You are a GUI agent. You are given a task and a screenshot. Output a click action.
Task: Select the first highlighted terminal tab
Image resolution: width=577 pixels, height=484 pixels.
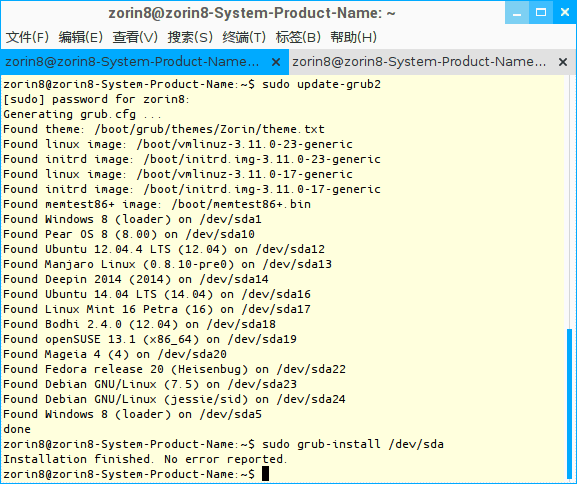tap(132, 62)
